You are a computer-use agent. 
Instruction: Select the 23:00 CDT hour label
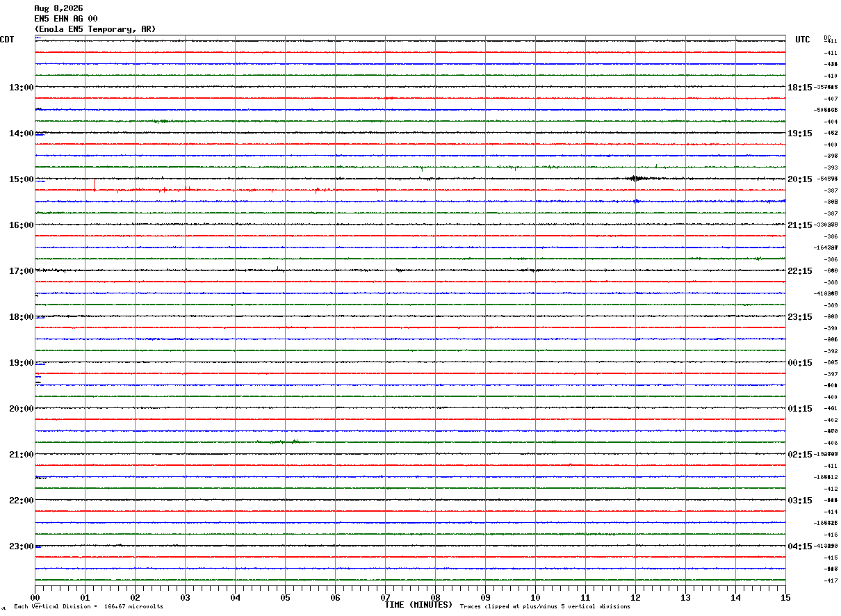pos(21,546)
